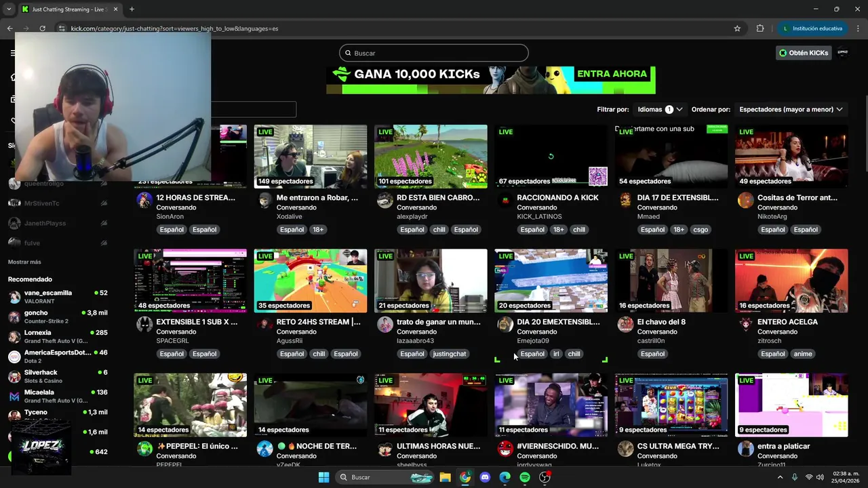This screenshot has width=868, height=488.
Task: Close the Just Chatting Streaming tab
Action: coord(115,9)
